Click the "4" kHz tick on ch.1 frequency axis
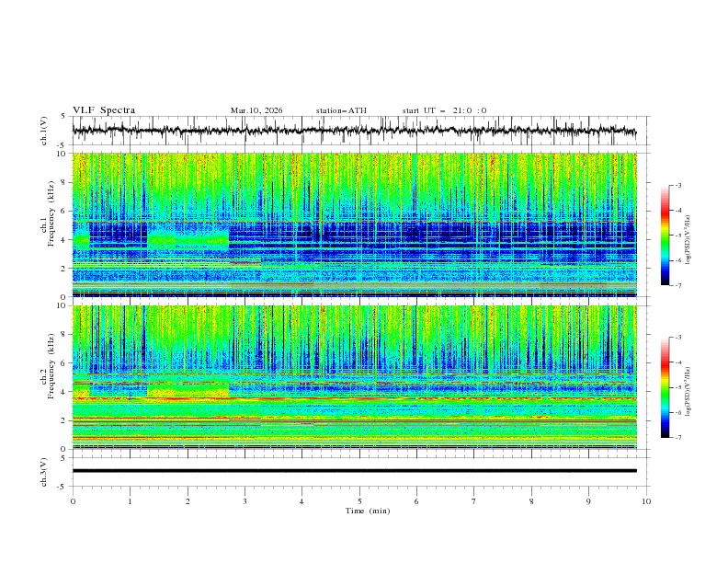This screenshot has height=563, width=728. pos(64,240)
